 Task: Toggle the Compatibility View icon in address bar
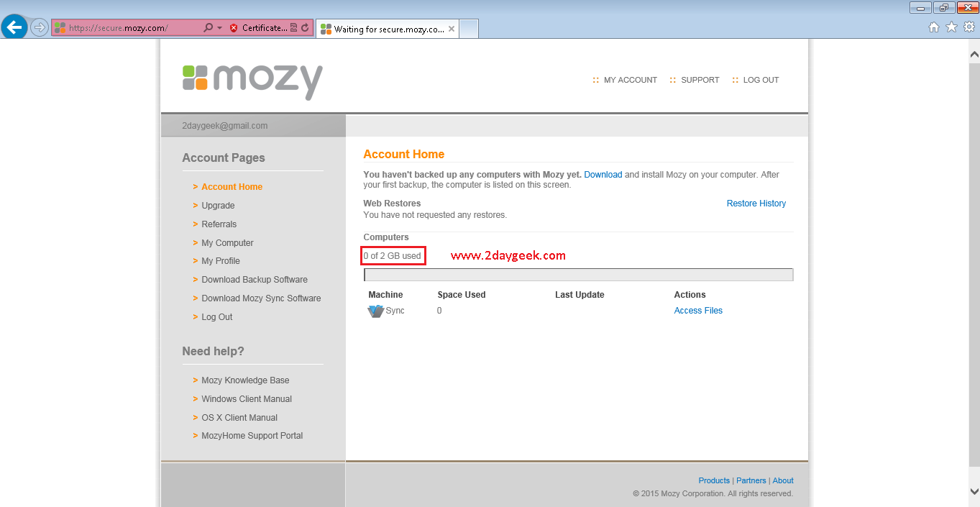pos(293,28)
